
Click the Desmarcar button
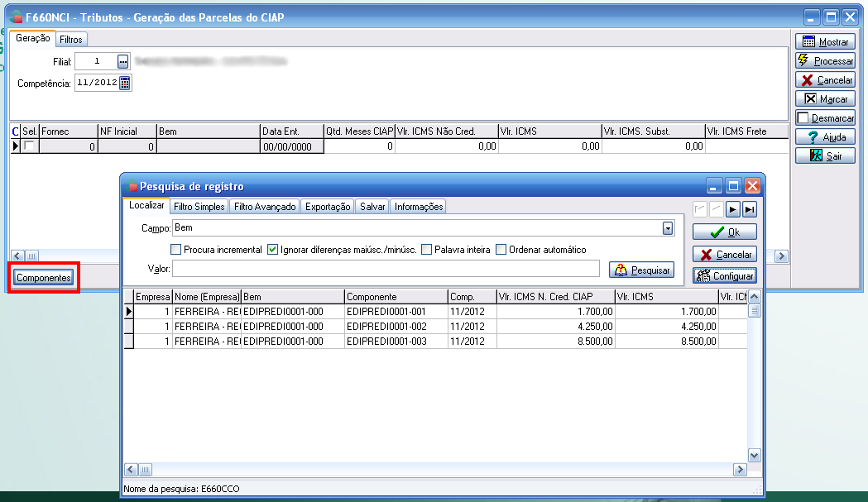point(825,118)
